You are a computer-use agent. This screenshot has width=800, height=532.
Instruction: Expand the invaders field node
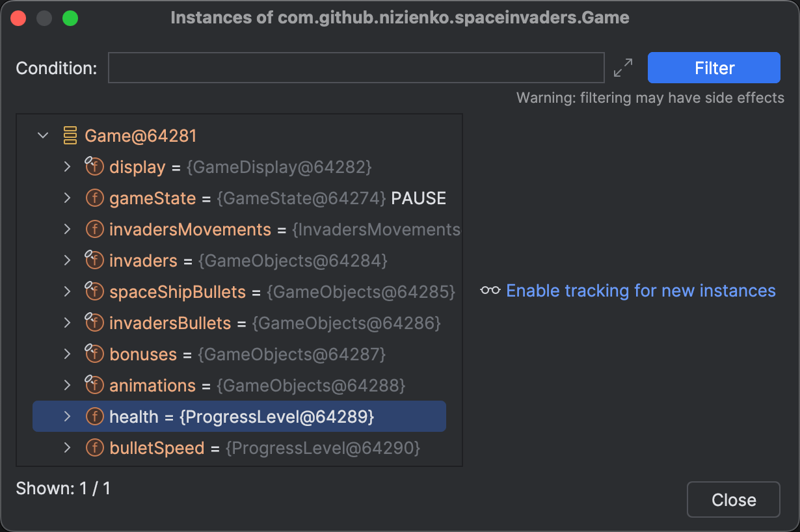click(x=67, y=261)
